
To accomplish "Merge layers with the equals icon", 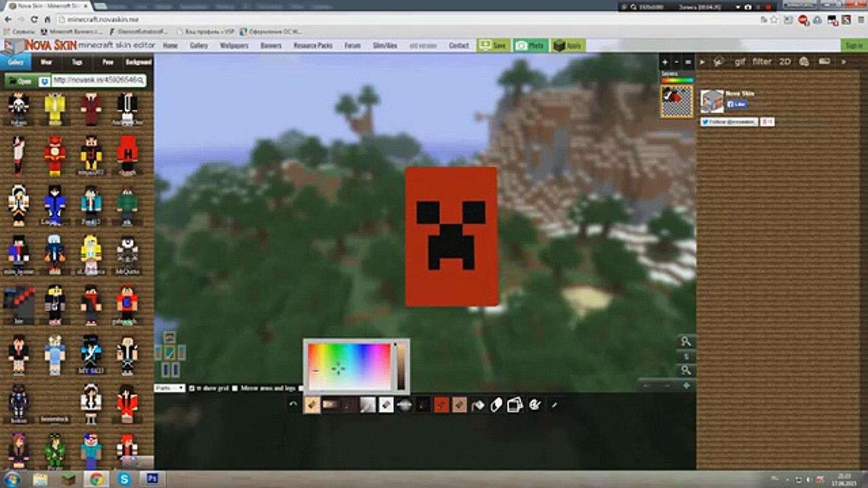I will pos(688,62).
